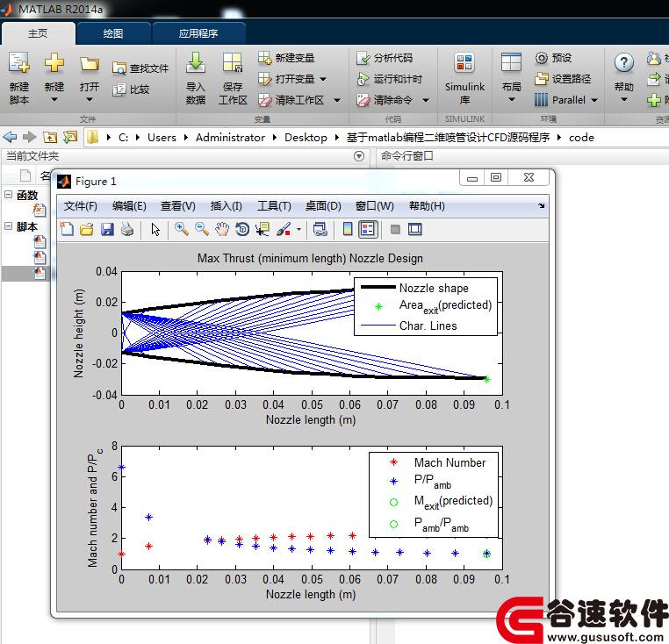The image size is (669, 644).
Task: Click New Figure icon in Figure 1 toolbar
Action: (67, 230)
